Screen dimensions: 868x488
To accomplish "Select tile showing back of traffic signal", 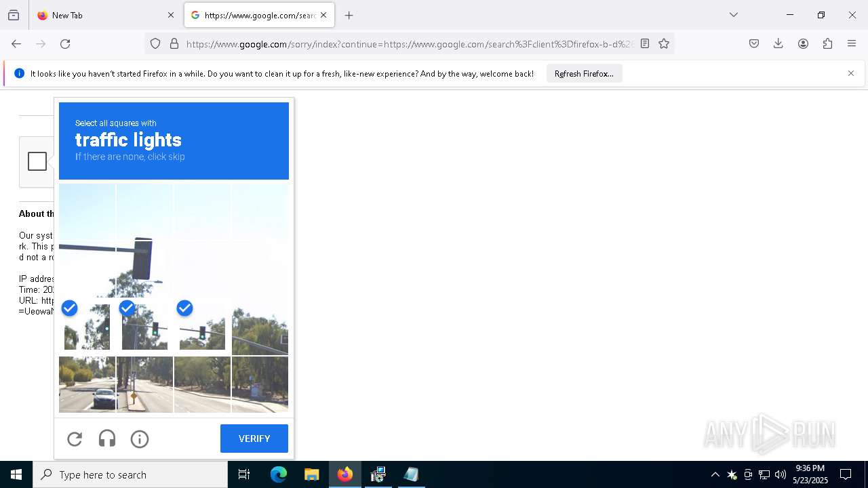I will [144, 269].
